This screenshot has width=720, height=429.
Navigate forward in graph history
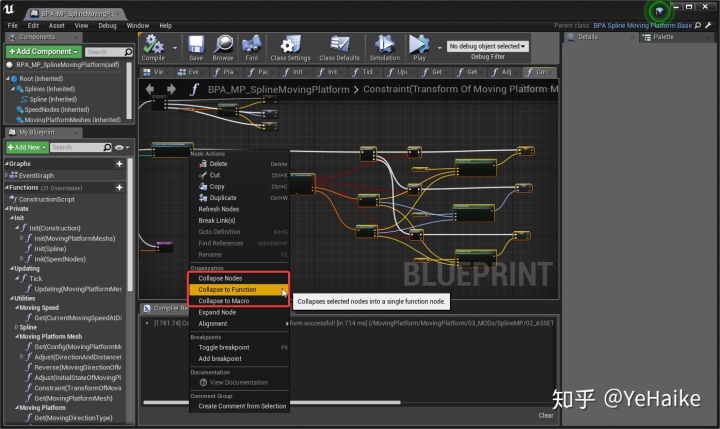point(171,89)
